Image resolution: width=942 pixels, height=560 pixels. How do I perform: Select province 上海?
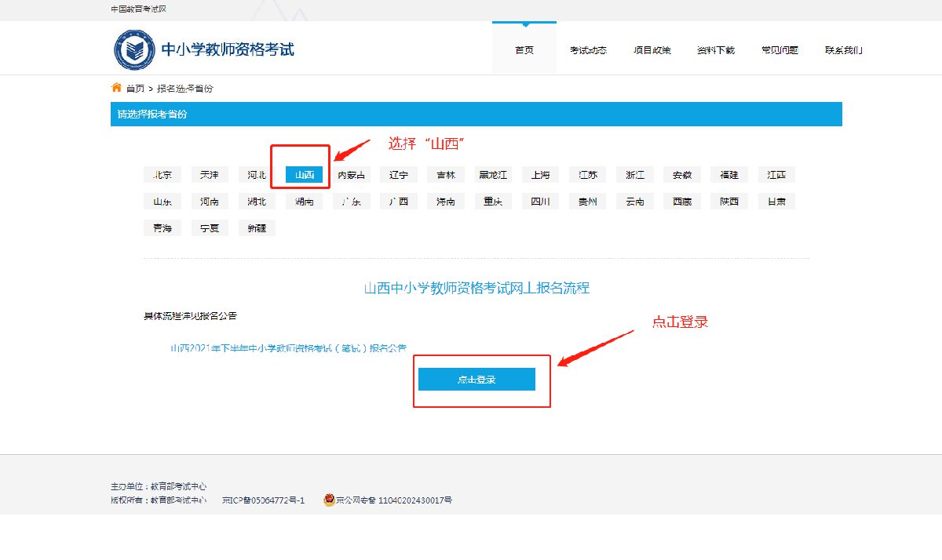(x=540, y=175)
